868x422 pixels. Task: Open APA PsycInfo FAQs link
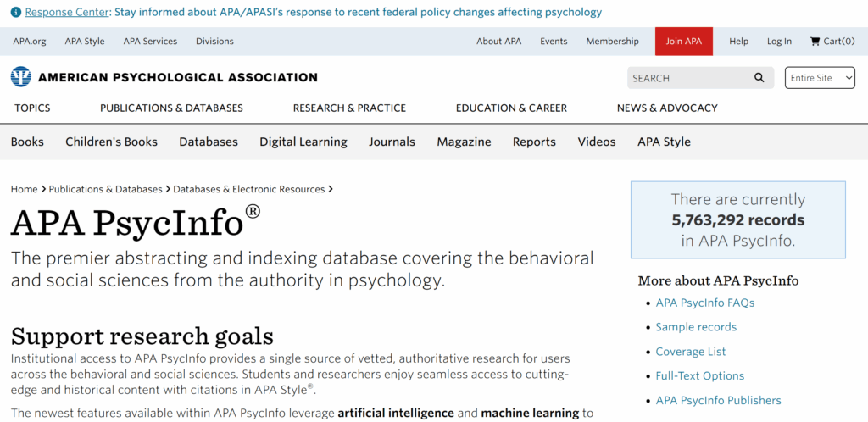704,303
